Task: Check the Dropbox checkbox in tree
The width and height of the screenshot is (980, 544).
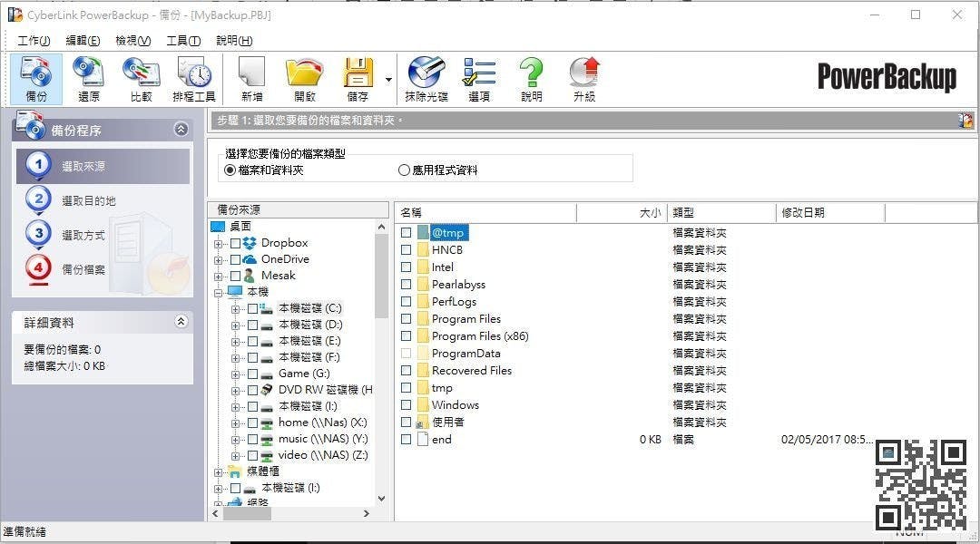Action: [x=235, y=243]
